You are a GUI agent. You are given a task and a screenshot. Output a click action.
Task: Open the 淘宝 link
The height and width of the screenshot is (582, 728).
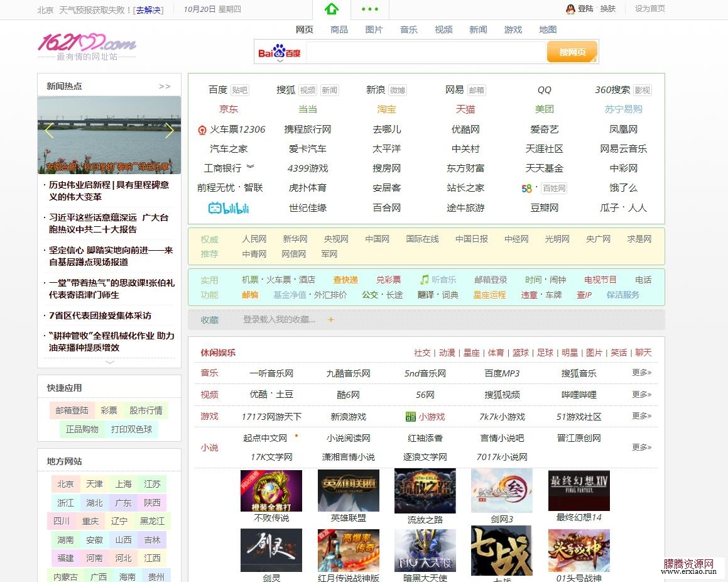(386, 109)
